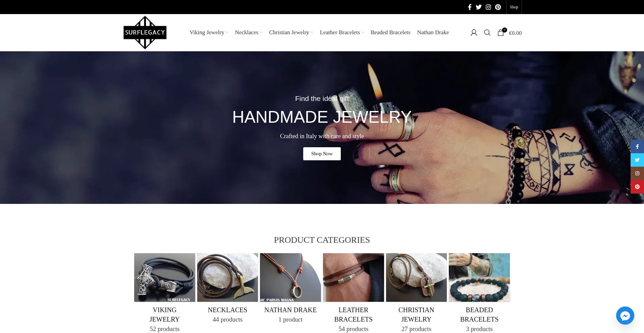Open Twitter link in top bar

point(479,7)
